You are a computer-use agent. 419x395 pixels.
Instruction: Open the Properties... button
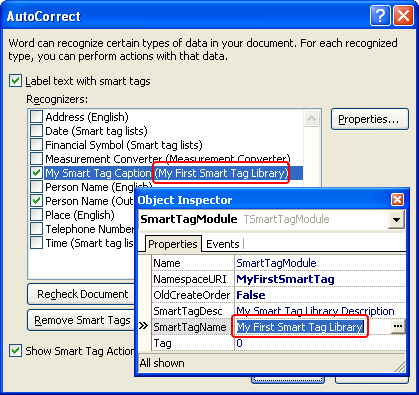(370, 119)
